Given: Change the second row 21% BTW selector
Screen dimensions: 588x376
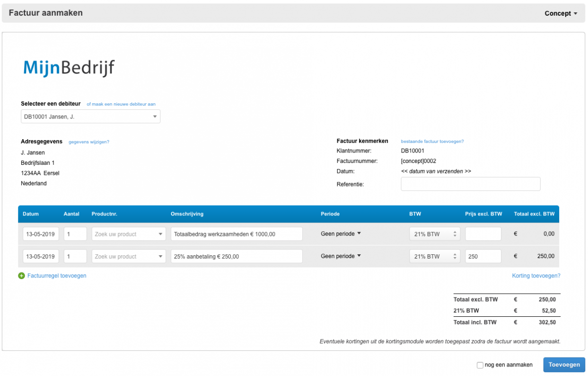Looking at the screenshot, I should [x=434, y=257].
